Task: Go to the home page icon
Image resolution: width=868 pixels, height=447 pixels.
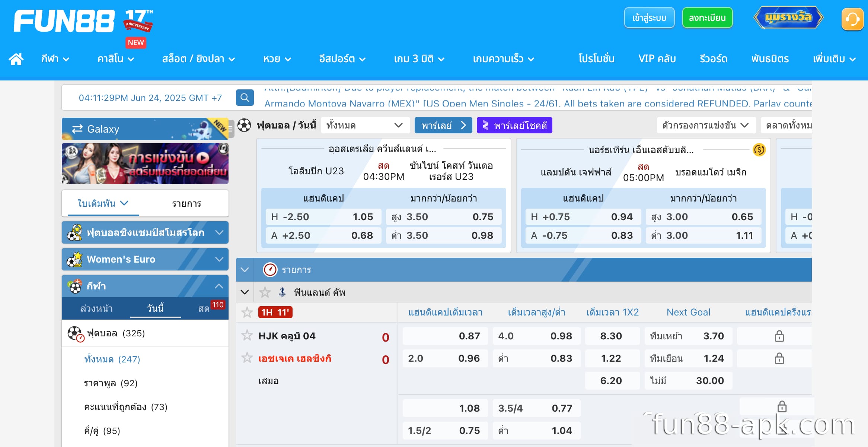Action: 16,59
